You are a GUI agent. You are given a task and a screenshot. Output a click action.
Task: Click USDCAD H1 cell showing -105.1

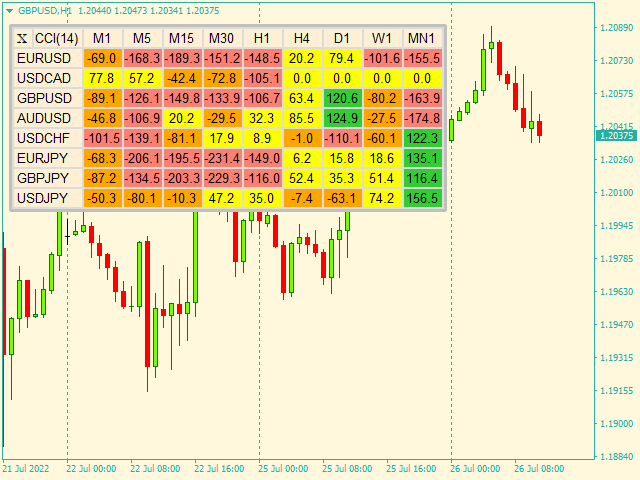(262, 78)
